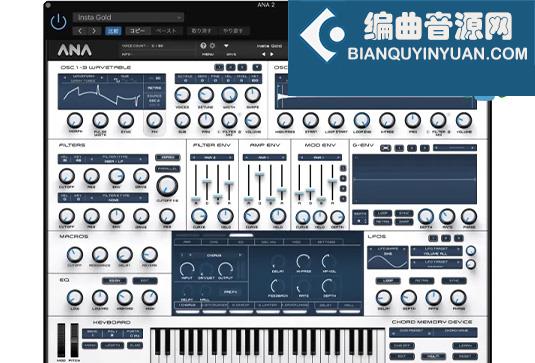
Task: Toggle G-ENV SNAP button
Action: pyautogui.click(x=404, y=222)
